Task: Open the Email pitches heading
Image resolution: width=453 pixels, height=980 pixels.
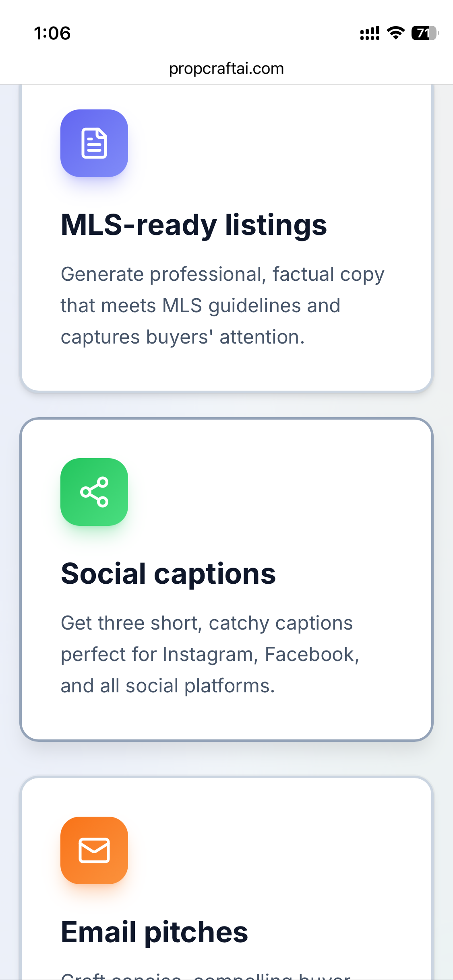Action: click(154, 932)
